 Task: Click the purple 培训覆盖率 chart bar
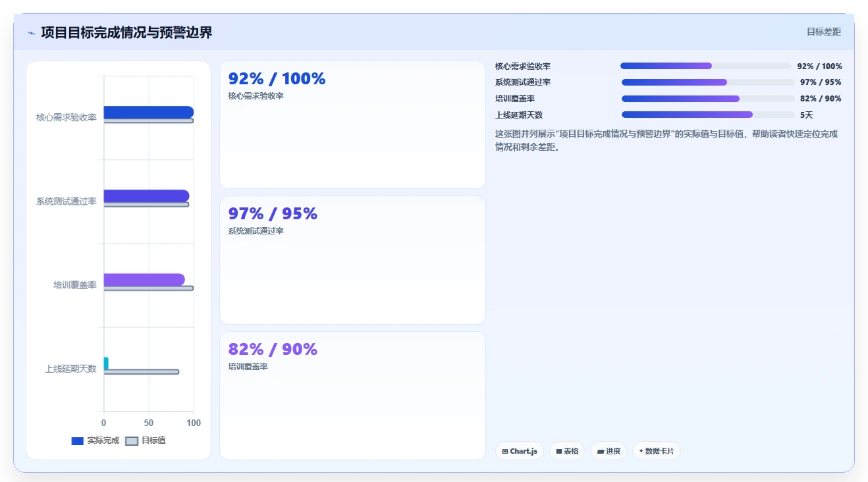pos(144,280)
